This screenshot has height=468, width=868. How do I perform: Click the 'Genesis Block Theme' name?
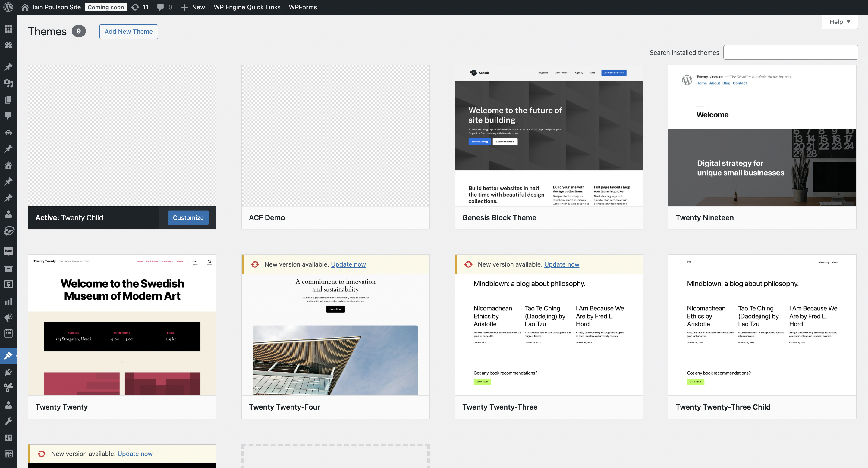tap(499, 217)
